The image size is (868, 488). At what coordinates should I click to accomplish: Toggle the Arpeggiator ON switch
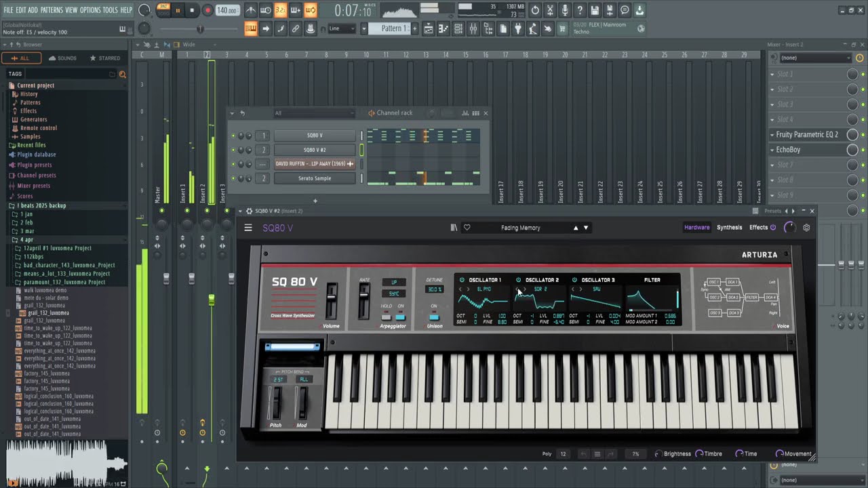click(x=401, y=317)
